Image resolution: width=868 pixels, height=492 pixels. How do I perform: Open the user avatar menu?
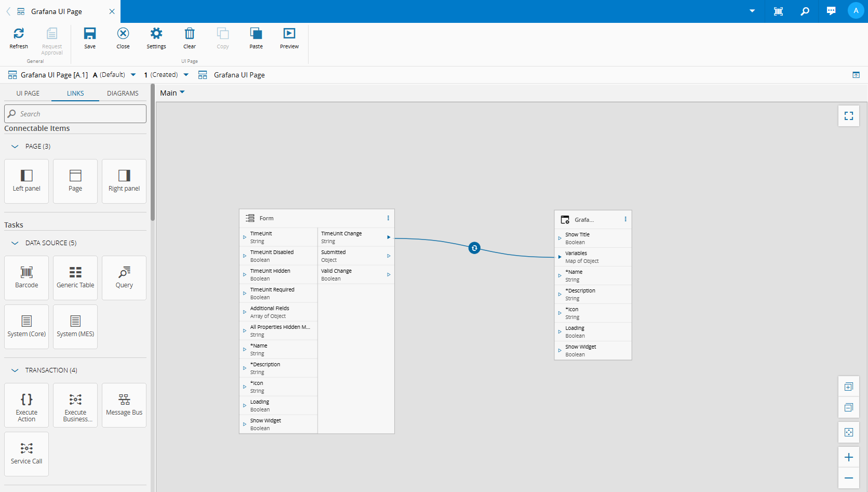tap(856, 11)
